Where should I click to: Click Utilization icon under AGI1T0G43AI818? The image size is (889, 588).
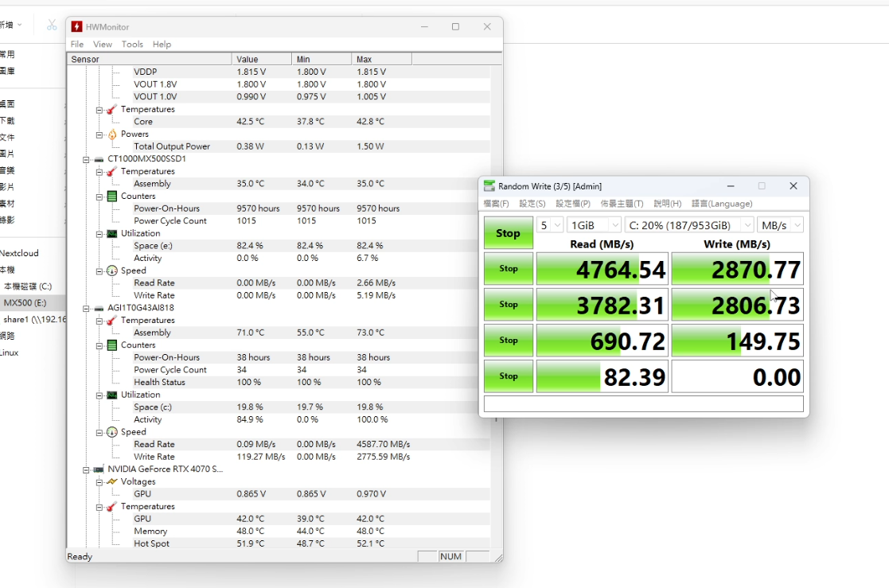(x=111, y=395)
